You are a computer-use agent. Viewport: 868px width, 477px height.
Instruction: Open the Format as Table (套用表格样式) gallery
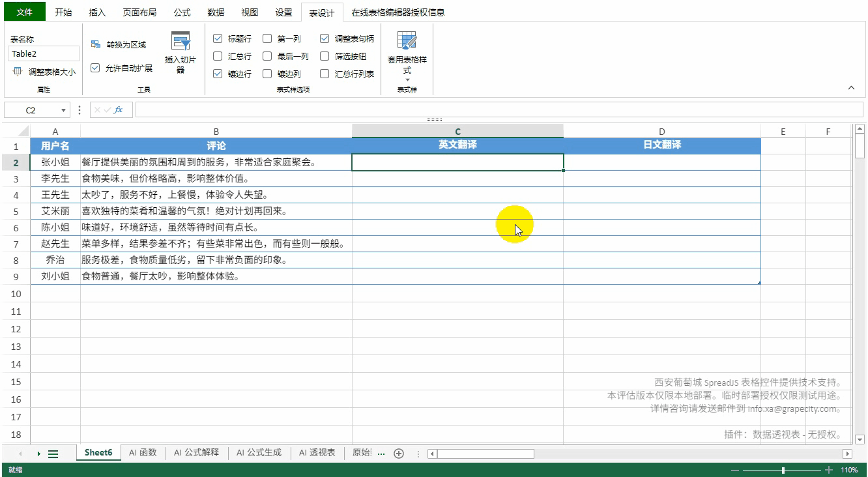pyautogui.click(x=407, y=56)
